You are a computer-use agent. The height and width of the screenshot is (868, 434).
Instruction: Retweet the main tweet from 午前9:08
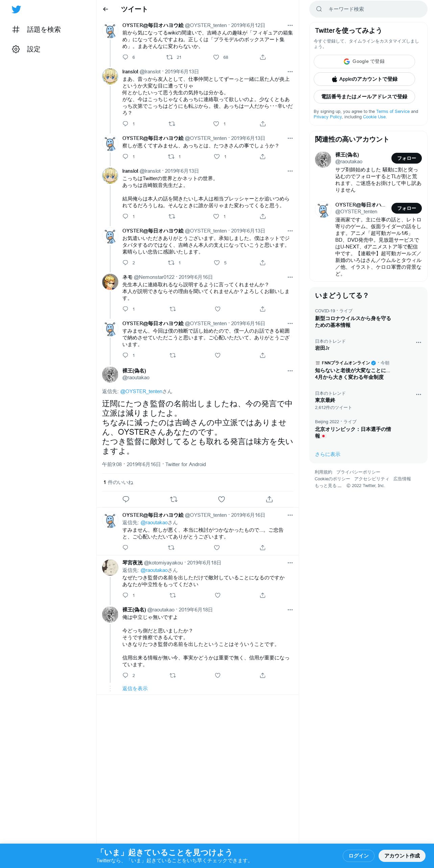pyautogui.click(x=173, y=499)
